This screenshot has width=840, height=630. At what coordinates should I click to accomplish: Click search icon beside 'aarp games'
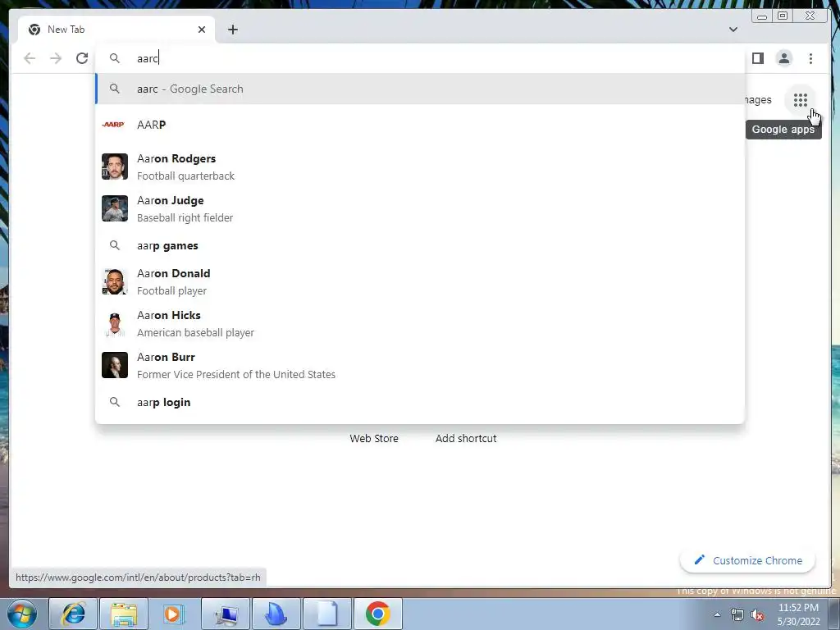[x=115, y=245]
